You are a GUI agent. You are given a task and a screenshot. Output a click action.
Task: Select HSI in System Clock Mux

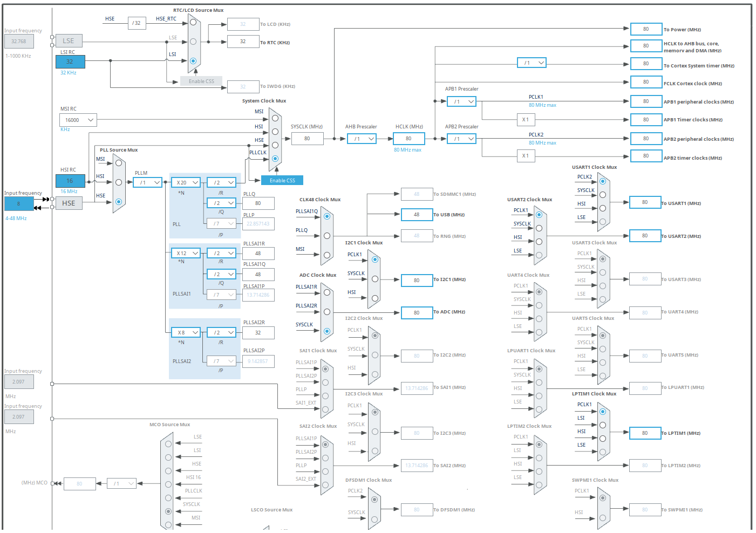pyautogui.click(x=275, y=132)
